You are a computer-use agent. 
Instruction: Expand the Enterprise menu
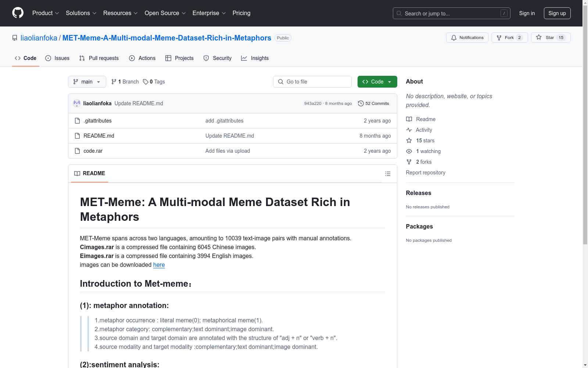tap(209, 13)
